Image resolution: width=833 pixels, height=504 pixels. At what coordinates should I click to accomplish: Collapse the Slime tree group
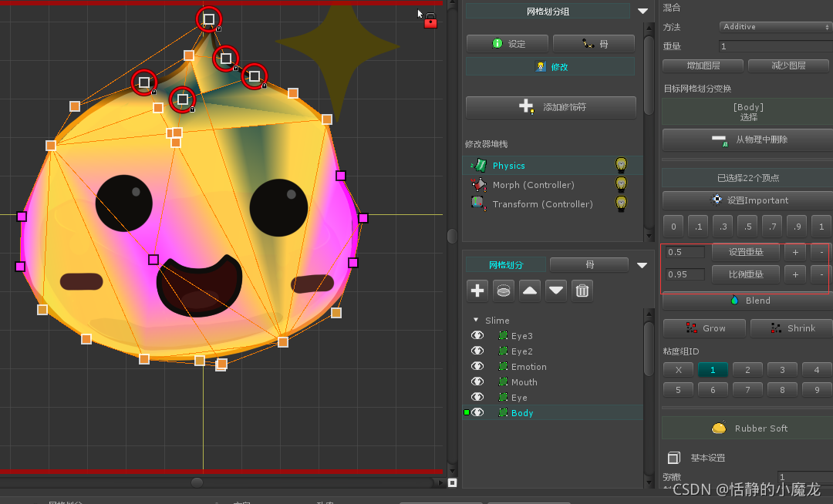tap(476, 320)
